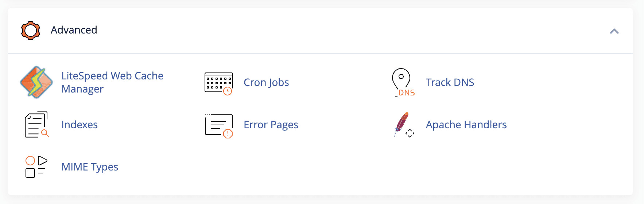644x204 pixels.
Task: Click the orange clock badge on Cron Jobs
Action: 228,91
